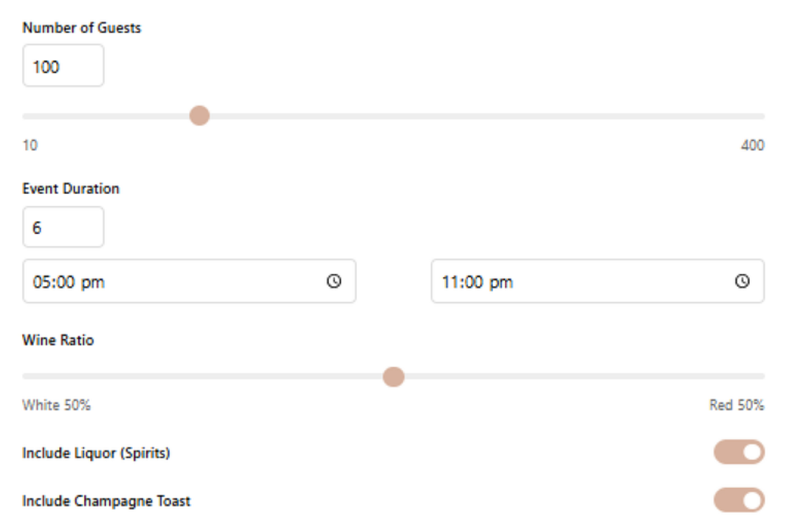Image resolution: width=785 pixels, height=532 pixels.
Task: Select the "pm" segment of the 05:00 start time
Action: [92, 283]
